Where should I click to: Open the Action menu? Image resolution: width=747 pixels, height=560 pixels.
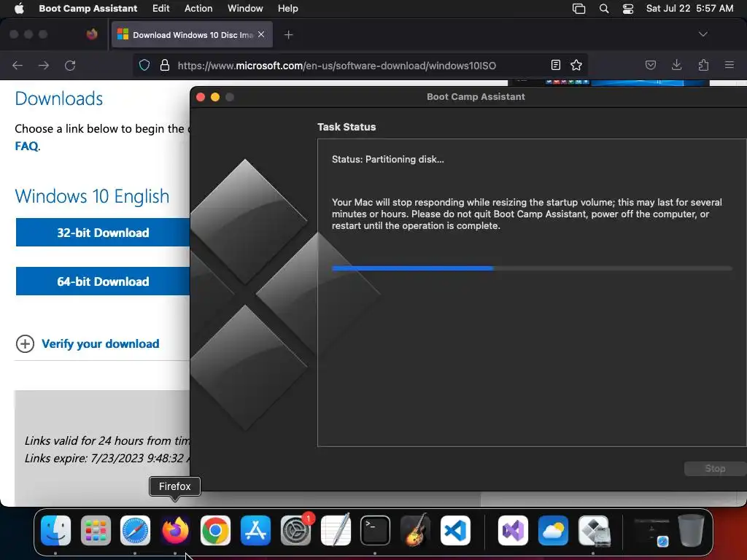pos(198,8)
